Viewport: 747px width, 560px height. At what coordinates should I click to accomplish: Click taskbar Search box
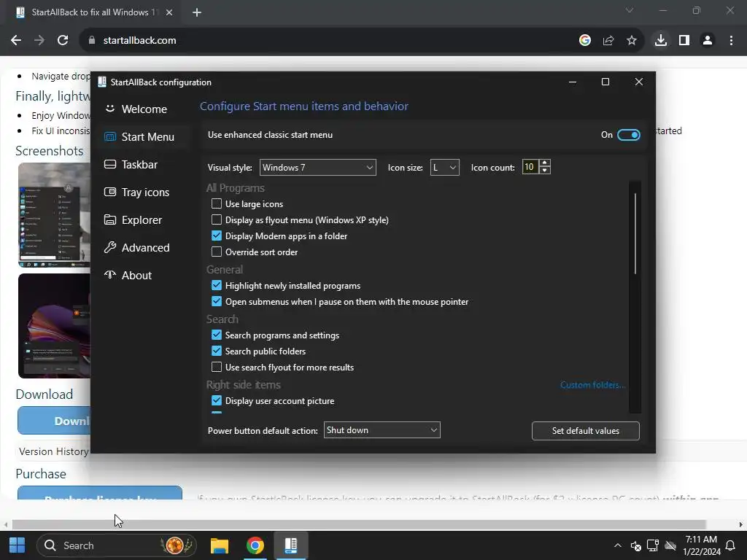click(x=117, y=545)
